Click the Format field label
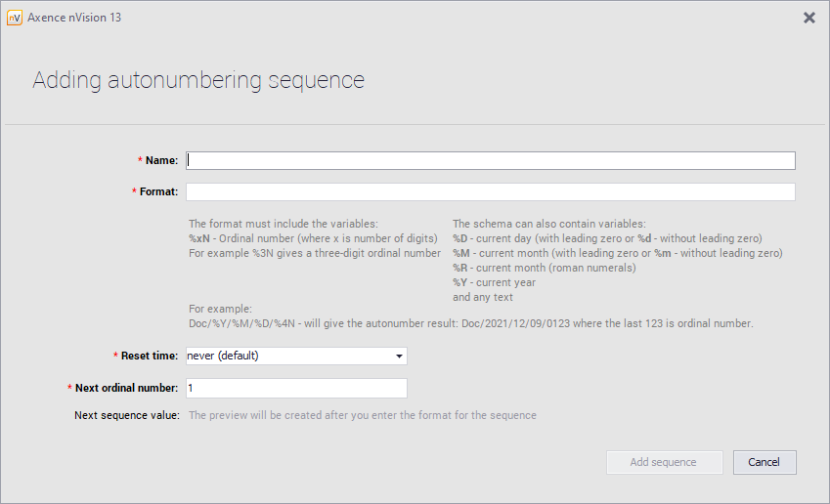 [158, 191]
